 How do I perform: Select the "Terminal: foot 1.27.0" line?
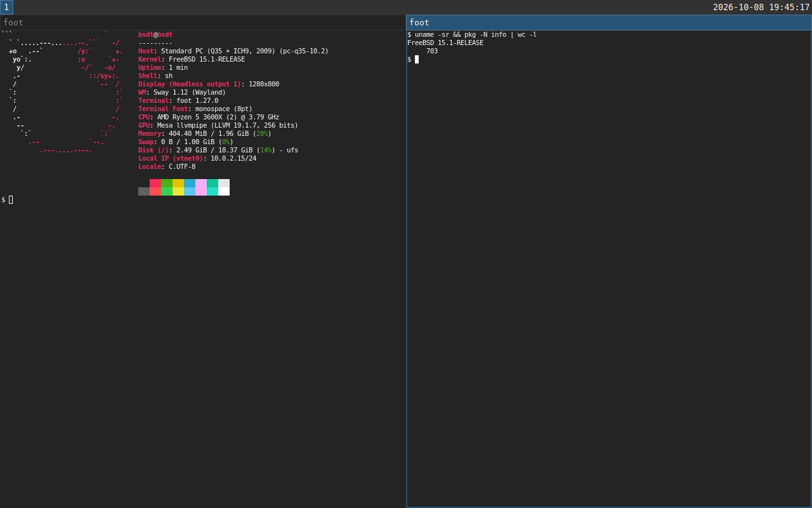pyautogui.click(x=178, y=101)
